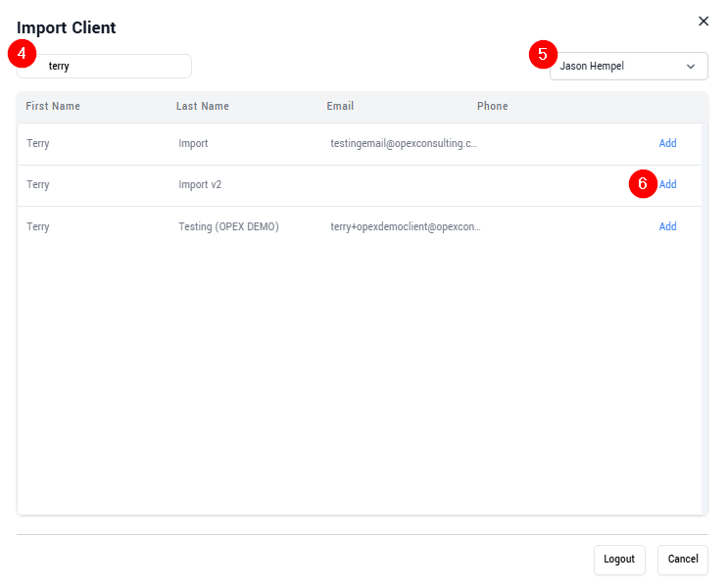Click the Email column header
727x588 pixels.
click(x=340, y=106)
